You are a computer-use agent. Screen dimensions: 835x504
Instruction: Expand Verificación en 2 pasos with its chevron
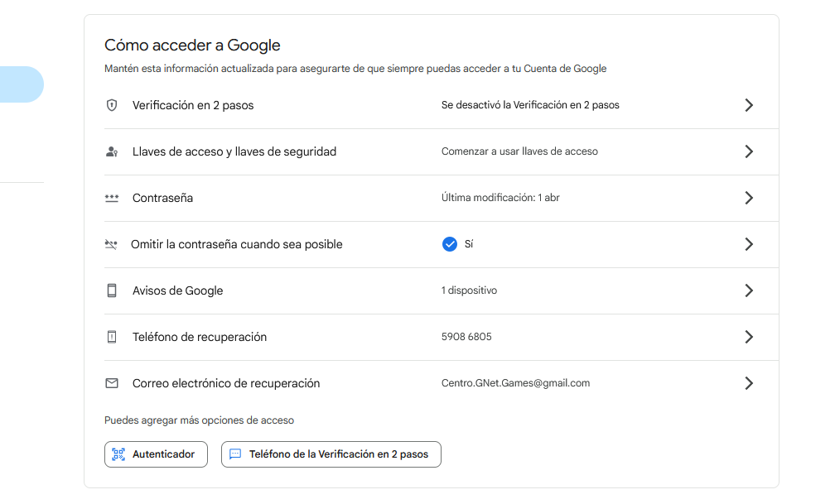(x=749, y=105)
